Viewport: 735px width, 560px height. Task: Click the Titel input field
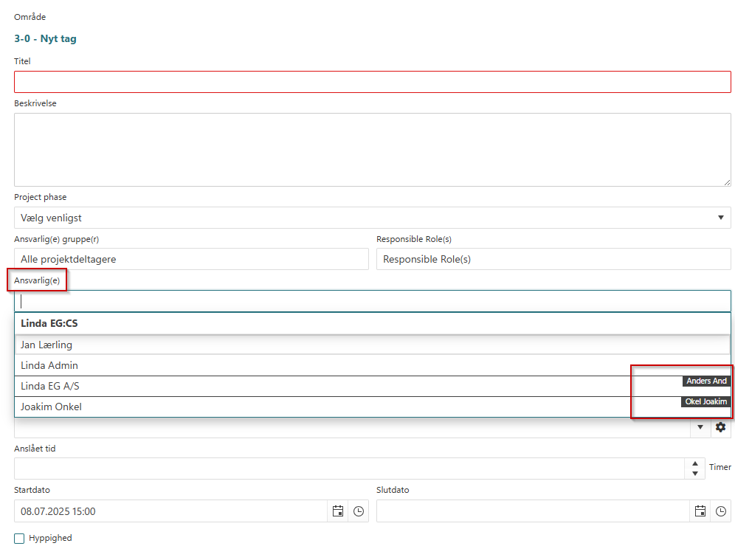(x=372, y=82)
